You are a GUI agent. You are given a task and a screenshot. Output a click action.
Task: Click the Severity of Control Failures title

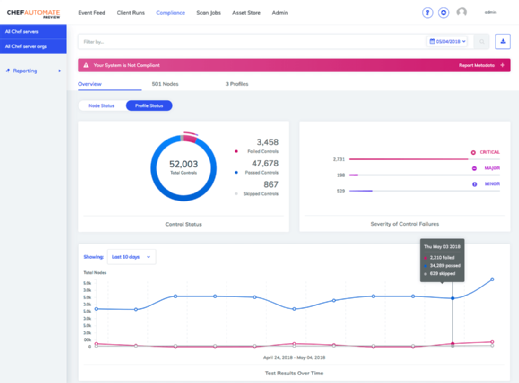pyautogui.click(x=405, y=224)
